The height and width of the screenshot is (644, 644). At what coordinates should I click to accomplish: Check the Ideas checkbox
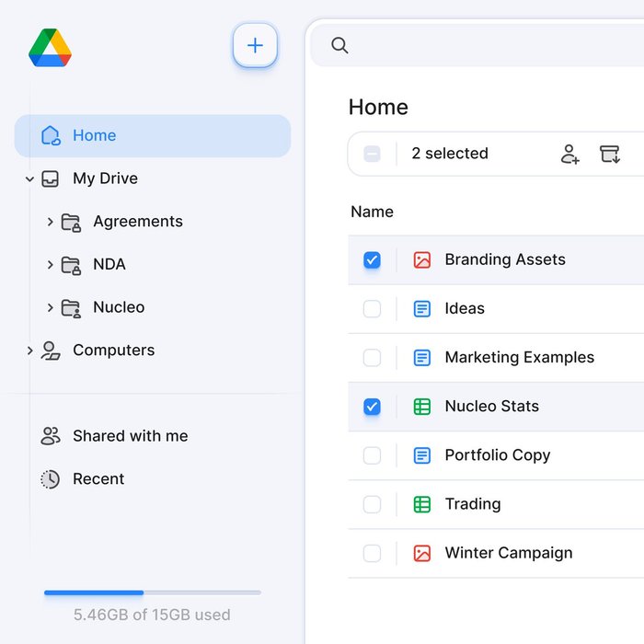pyautogui.click(x=372, y=309)
